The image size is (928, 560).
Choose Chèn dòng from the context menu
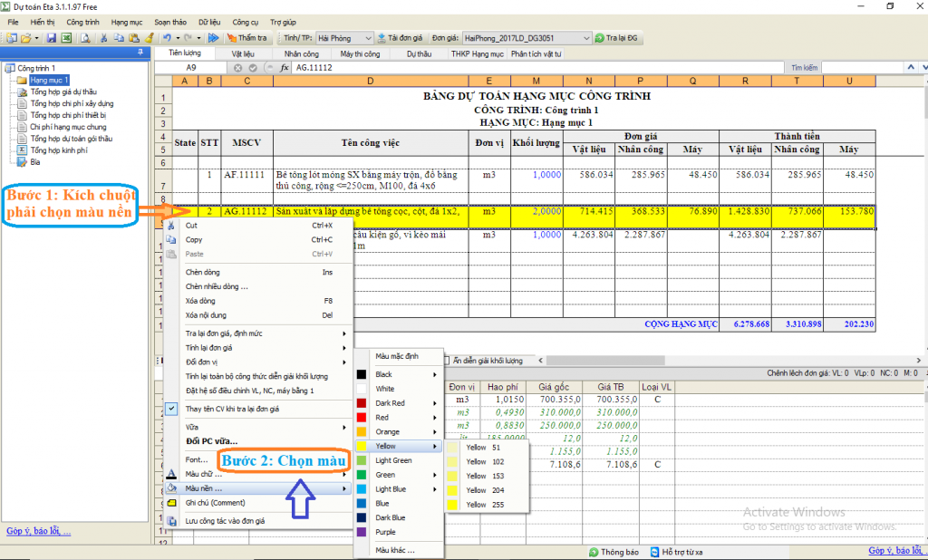click(202, 272)
